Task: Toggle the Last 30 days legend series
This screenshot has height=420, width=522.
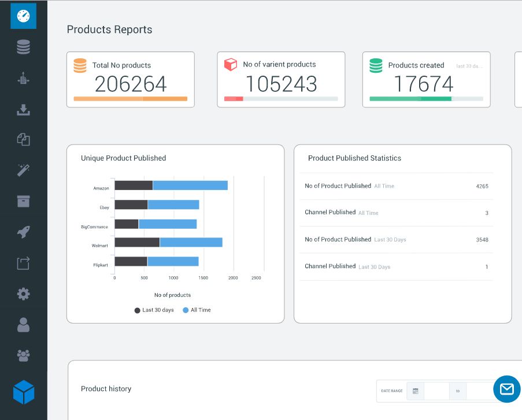Action: 154,310
